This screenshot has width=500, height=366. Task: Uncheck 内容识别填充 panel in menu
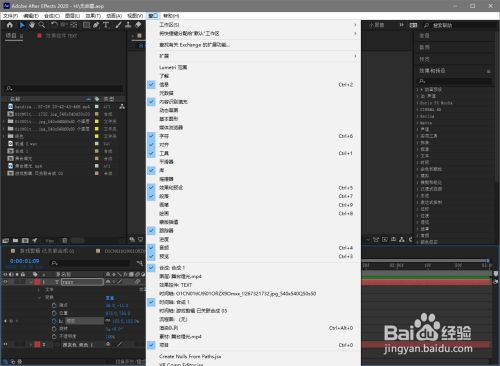click(x=151, y=102)
